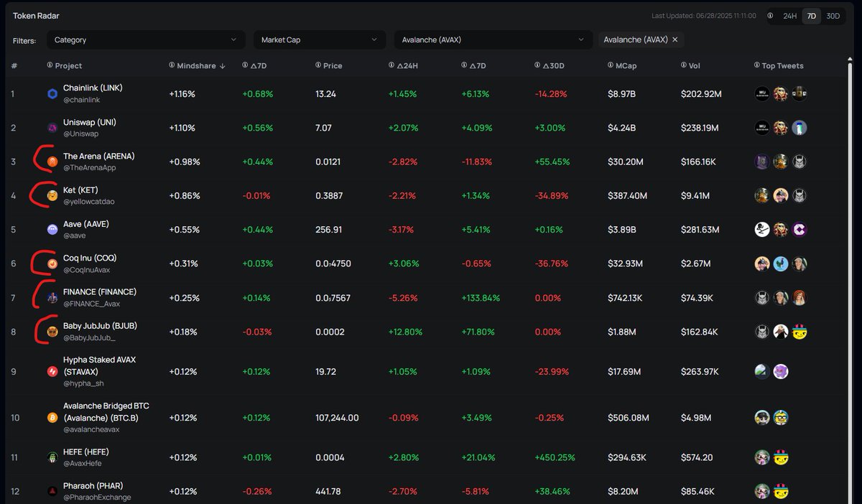Click the Last Updated timestamp
The height and width of the screenshot is (504, 862).
click(704, 16)
